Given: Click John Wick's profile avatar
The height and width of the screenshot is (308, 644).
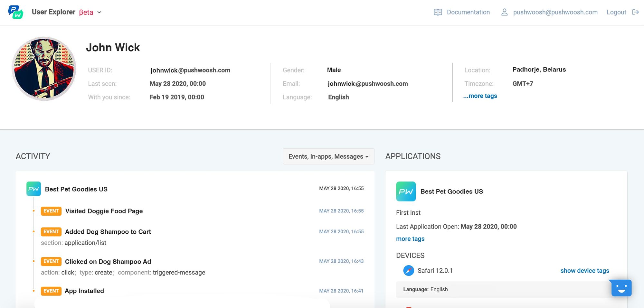Looking at the screenshot, I should click(44, 69).
